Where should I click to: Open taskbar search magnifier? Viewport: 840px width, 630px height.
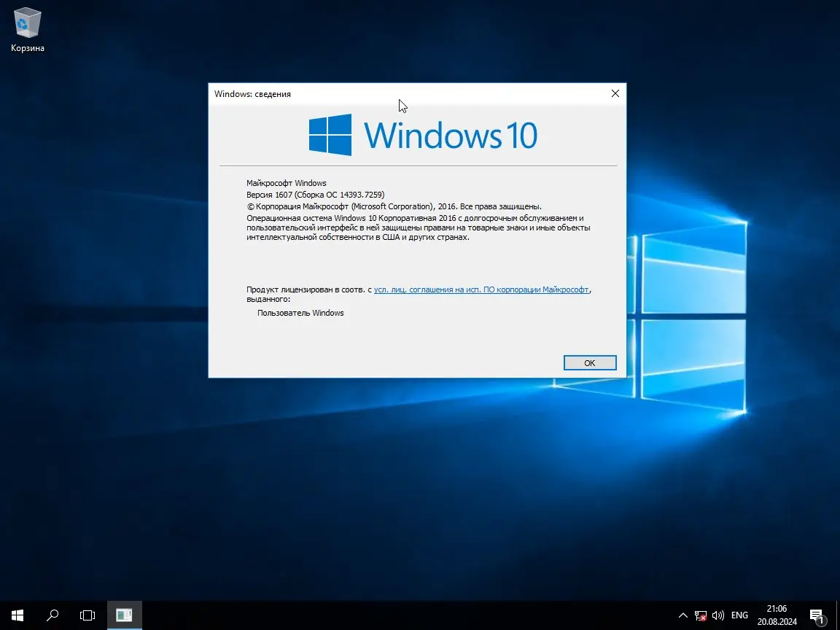coord(52,615)
